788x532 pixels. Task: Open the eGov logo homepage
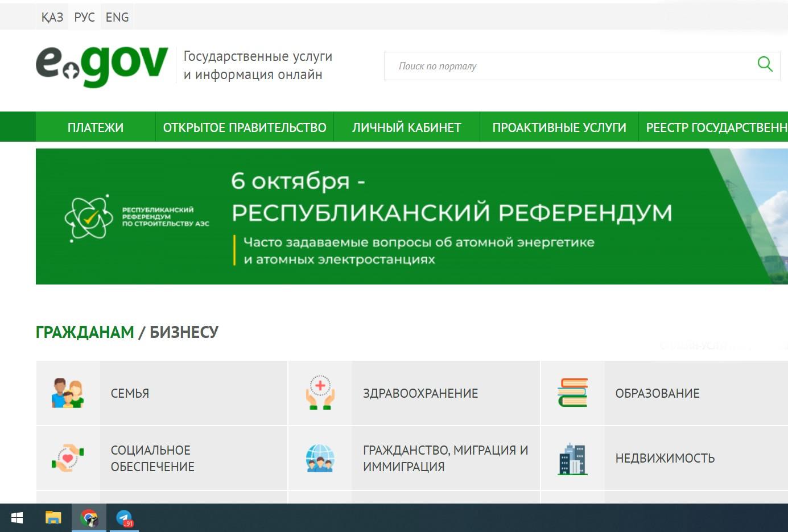pyautogui.click(x=102, y=66)
